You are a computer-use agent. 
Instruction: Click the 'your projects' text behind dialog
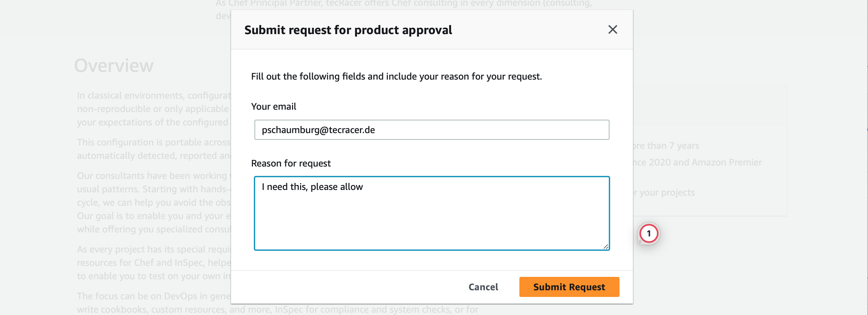[667, 193]
